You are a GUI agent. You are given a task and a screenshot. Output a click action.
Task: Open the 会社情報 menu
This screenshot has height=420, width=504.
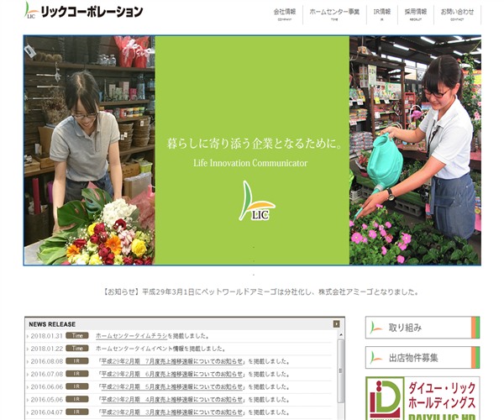click(285, 14)
